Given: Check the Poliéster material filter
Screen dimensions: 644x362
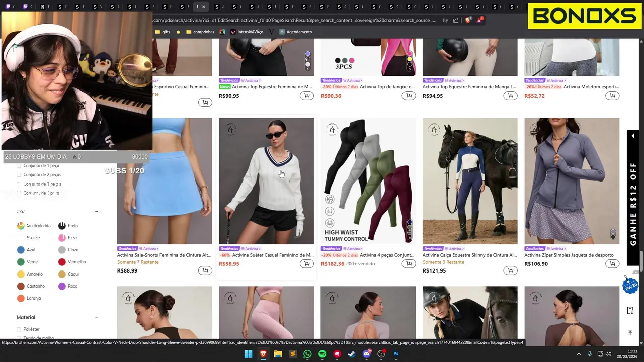Looking at the screenshot, I should 19,329.
